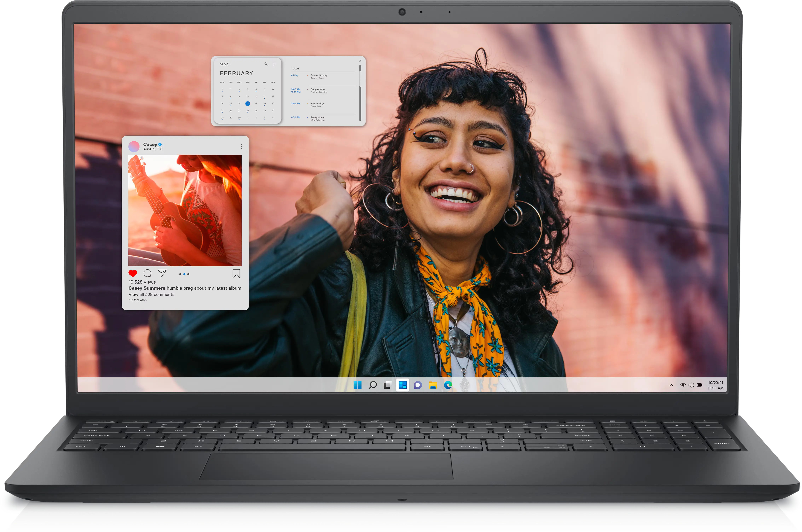Click Cacey's profile avatar
Viewport: 802px width, 532px height.
click(134, 146)
